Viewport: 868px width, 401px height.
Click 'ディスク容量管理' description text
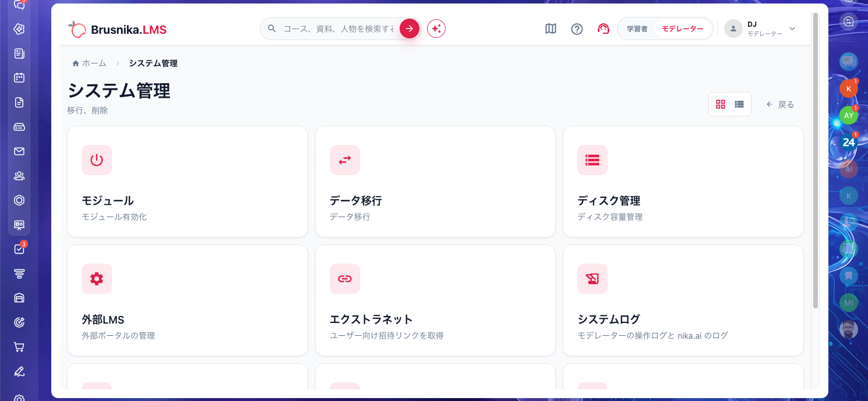click(x=610, y=217)
